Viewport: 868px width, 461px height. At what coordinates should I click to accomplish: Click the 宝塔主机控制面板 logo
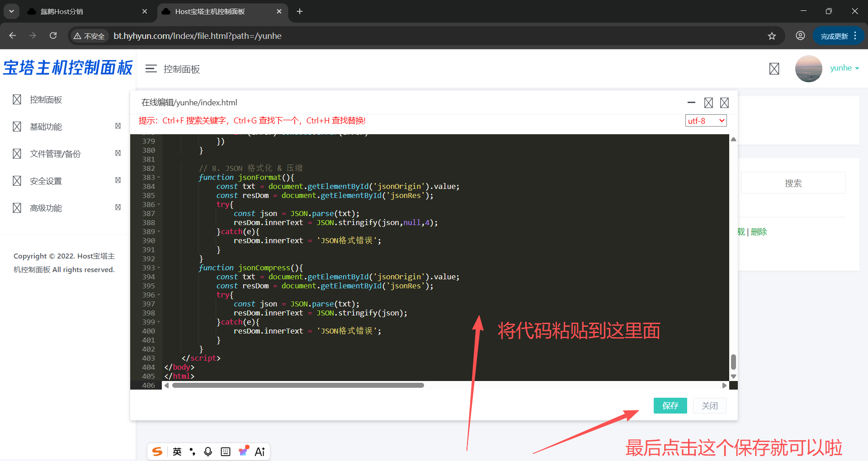point(68,68)
